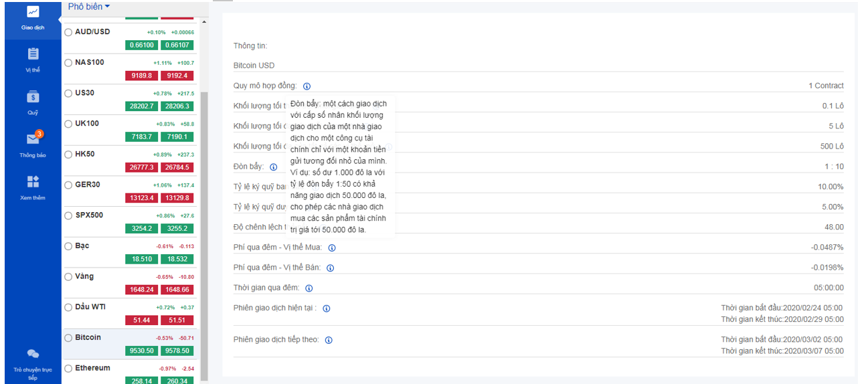Viewport: 868px width, 384px height.
Task: Select the AUD/USD radio button
Action: pos(68,32)
